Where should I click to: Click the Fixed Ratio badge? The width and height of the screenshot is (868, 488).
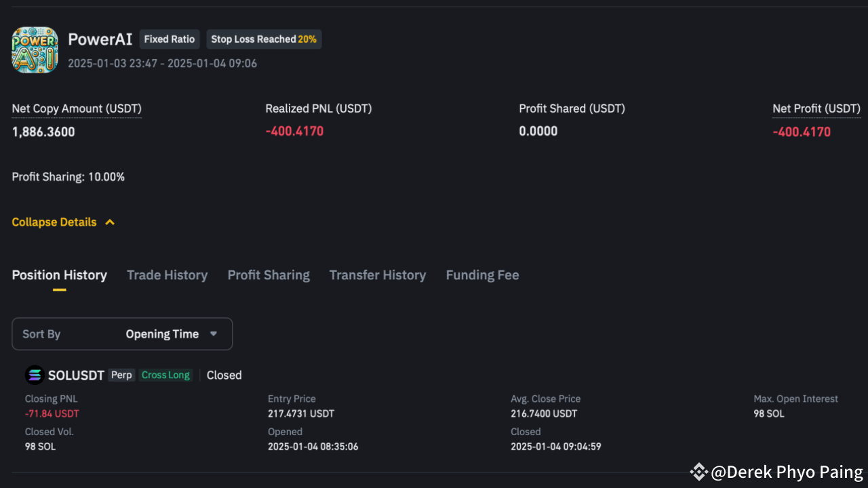click(169, 39)
